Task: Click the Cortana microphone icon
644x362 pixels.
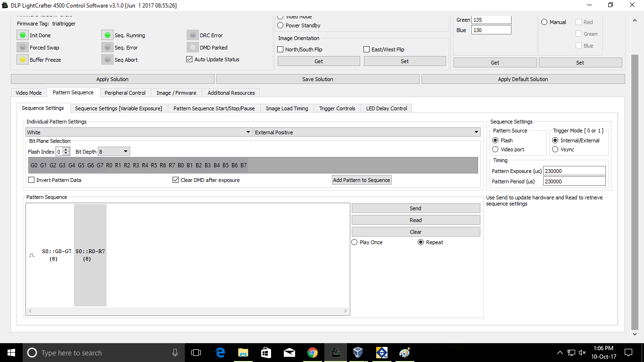Action: [x=175, y=353]
